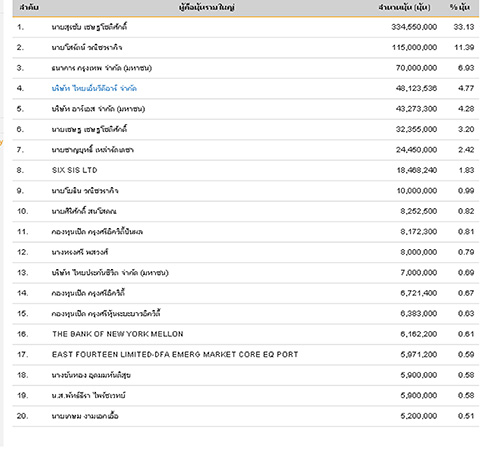
Task: Select percentage value 0.63
Action: coord(466,314)
